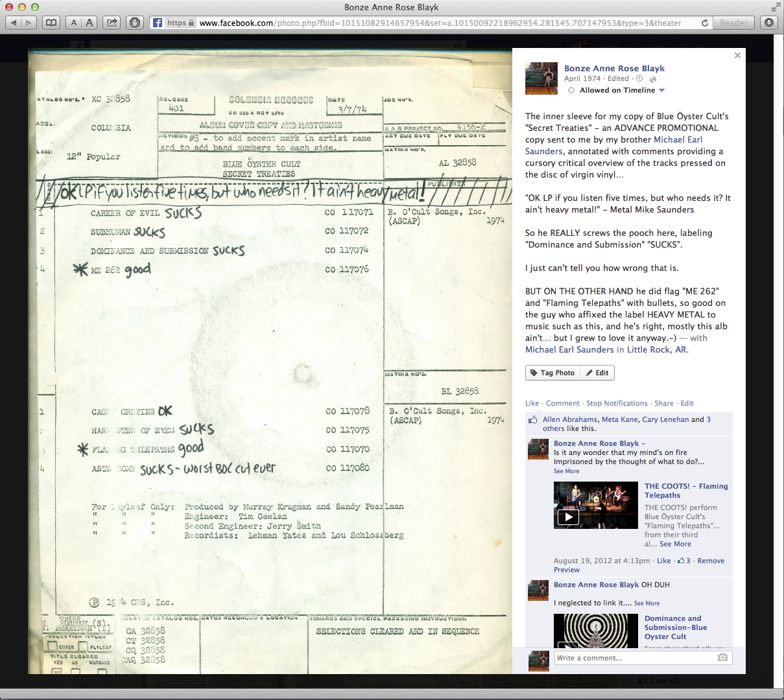Expand the first comment with See More
The image size is (784, 700).
(x=566, y=471)
